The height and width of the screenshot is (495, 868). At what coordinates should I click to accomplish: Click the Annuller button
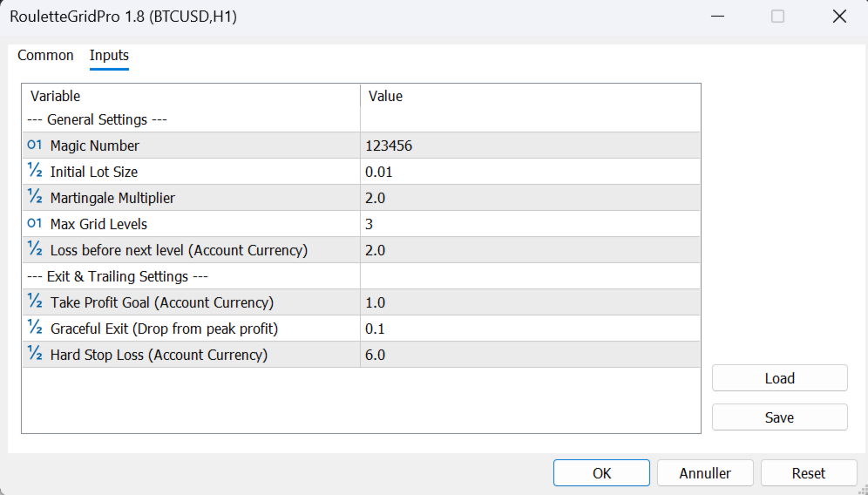tap(705, 473)
